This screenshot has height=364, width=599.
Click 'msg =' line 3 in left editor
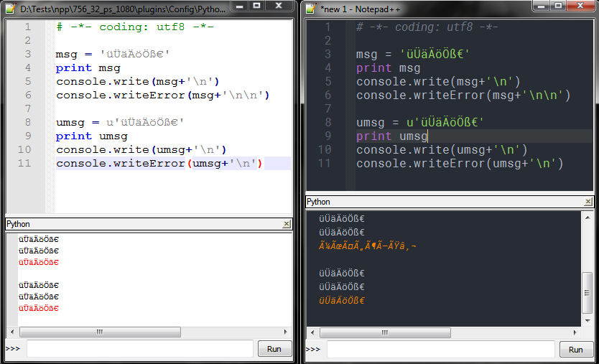click(x=112, y=55)
